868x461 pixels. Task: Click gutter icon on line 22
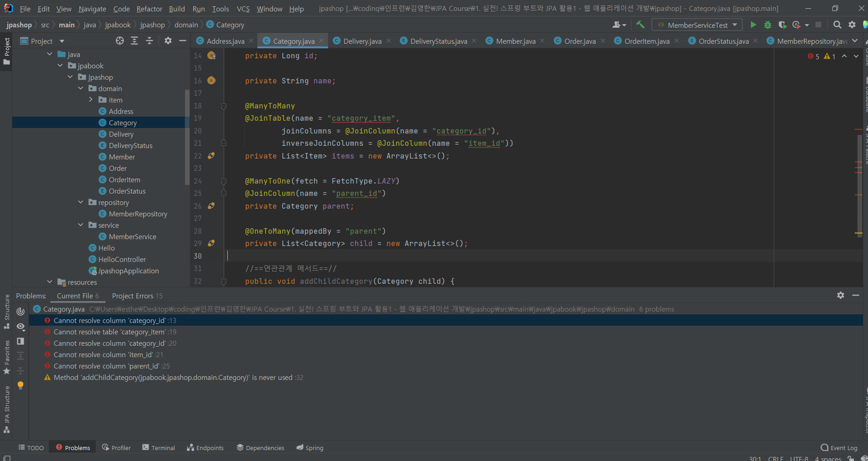[x=211, y=156]
